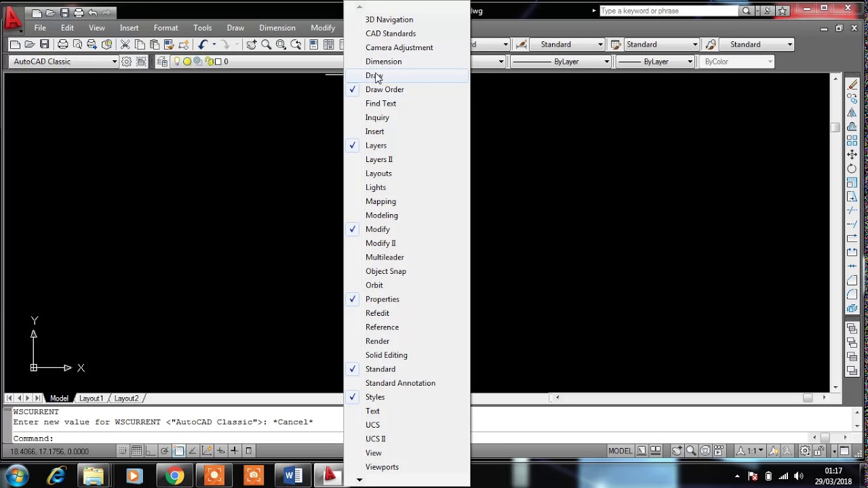
Task: Open the Format menu
Action: [x=165, y=28]
